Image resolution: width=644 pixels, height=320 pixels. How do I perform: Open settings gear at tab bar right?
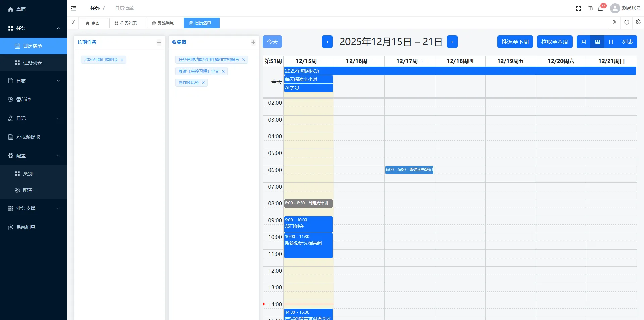pos(638,22)
